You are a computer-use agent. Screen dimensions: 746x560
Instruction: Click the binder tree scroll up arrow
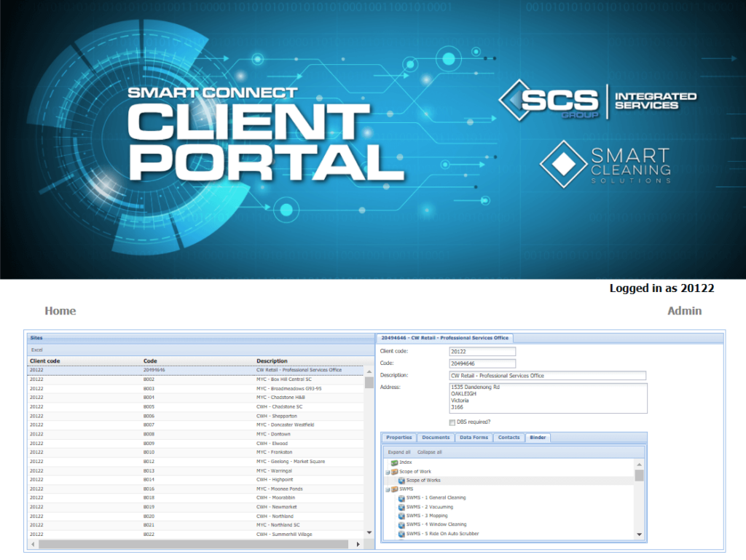coord(639,464)
